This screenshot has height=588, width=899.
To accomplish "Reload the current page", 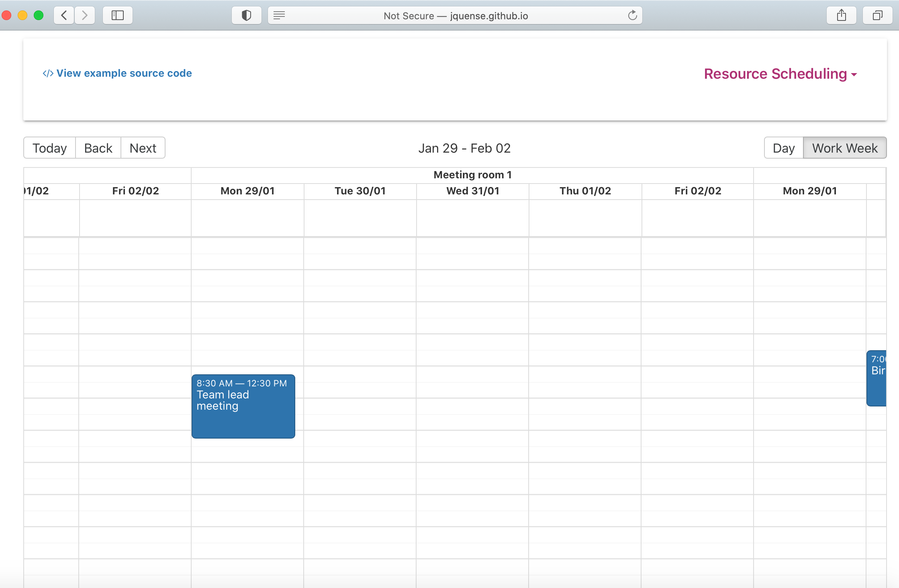I will (x=633, y=16).
